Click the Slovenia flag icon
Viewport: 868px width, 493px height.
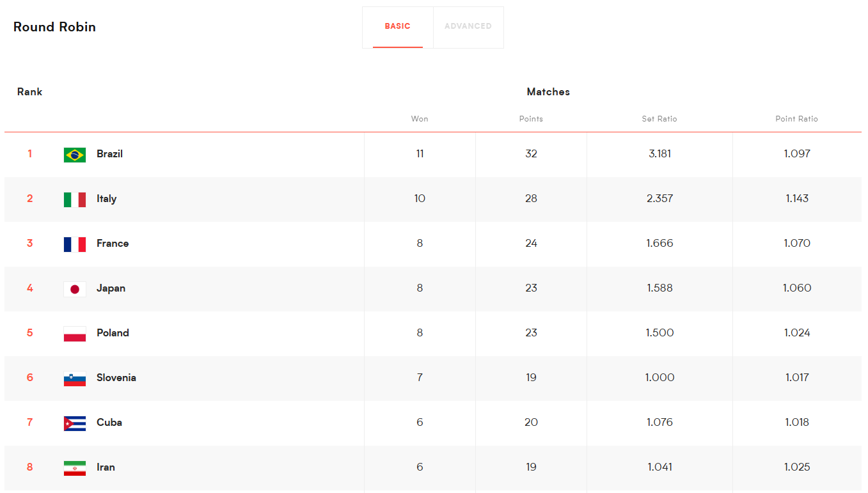coord(75,379)
